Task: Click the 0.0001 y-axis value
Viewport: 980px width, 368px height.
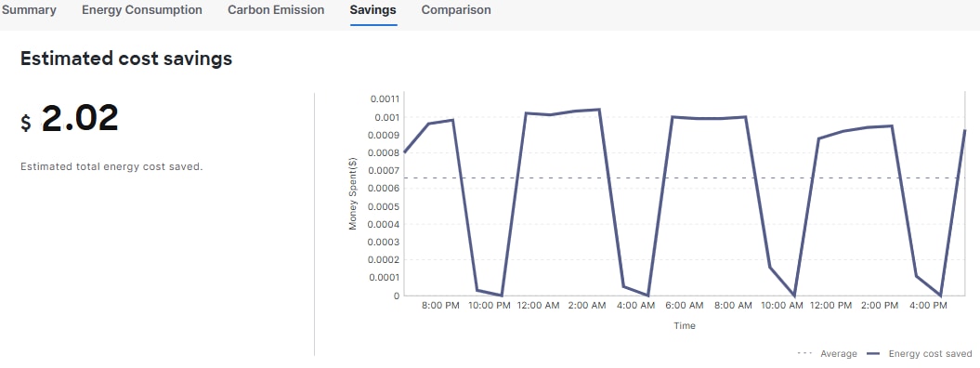Action: (385, 278)
